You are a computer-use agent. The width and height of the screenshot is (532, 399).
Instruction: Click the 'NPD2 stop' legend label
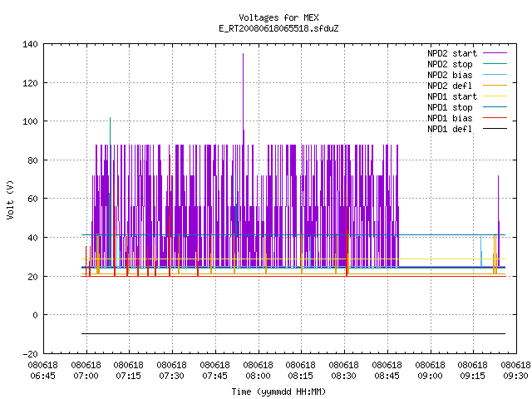click(x=450, y=64)
